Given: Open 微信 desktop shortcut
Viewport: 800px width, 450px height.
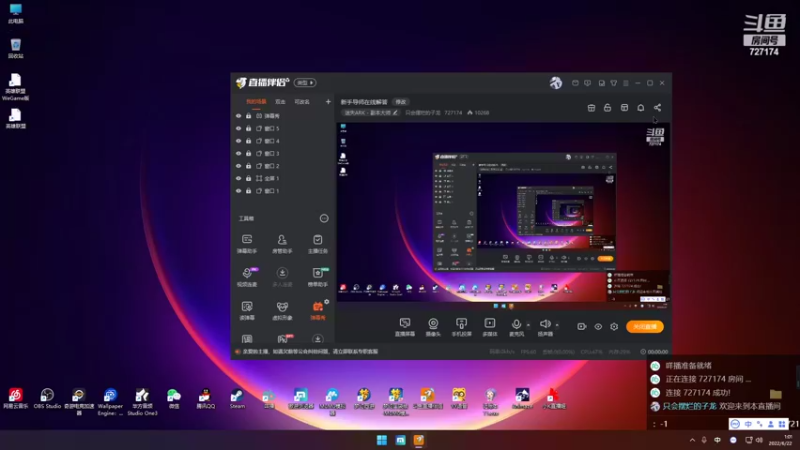Looking at the screenshot, I should click(x=174, y=398).
